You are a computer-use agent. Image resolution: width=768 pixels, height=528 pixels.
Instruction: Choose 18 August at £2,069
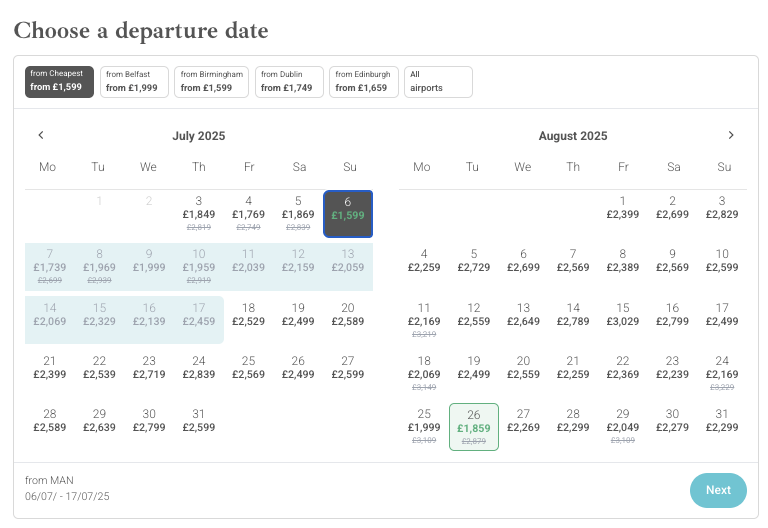click(424, 374)
